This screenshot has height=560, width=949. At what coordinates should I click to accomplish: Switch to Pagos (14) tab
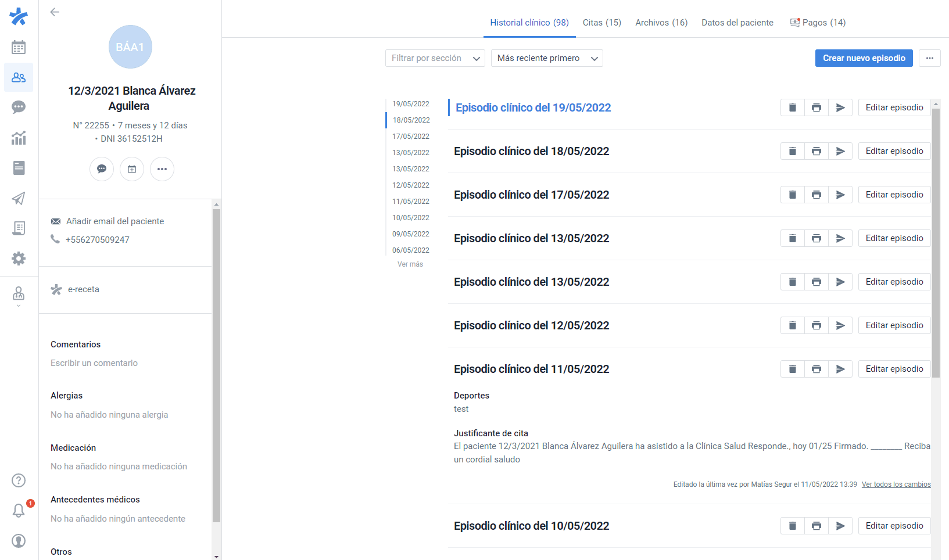(x=818, y=23)
